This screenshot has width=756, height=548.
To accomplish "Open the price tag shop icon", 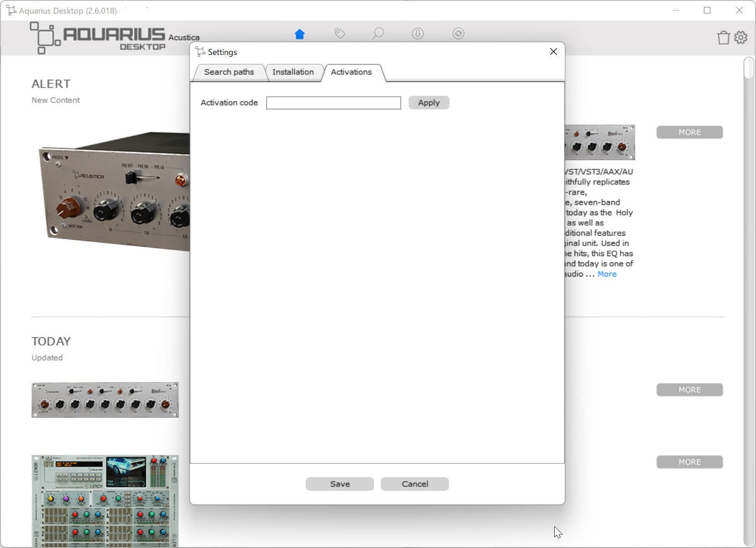I will (340, 34).
